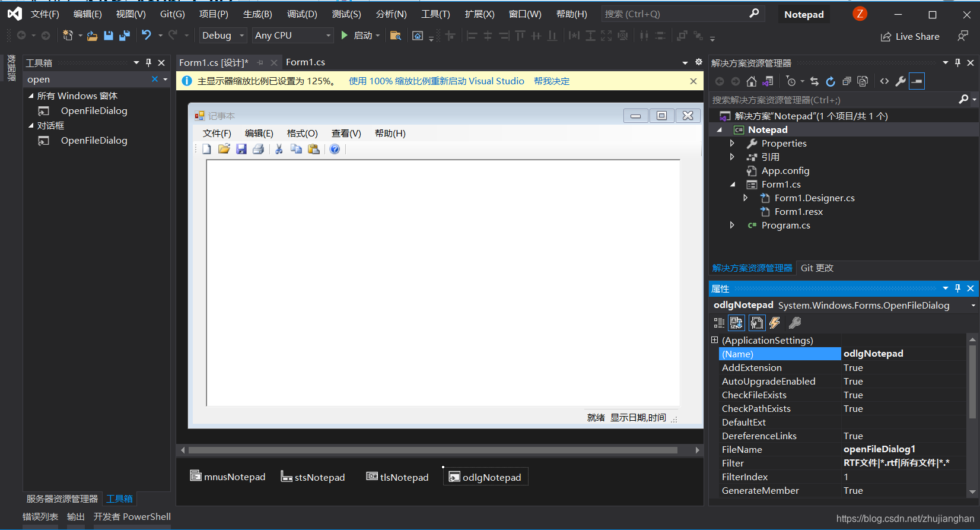
Task: Refresh the Solution Explorer
Action: (831, 81)
